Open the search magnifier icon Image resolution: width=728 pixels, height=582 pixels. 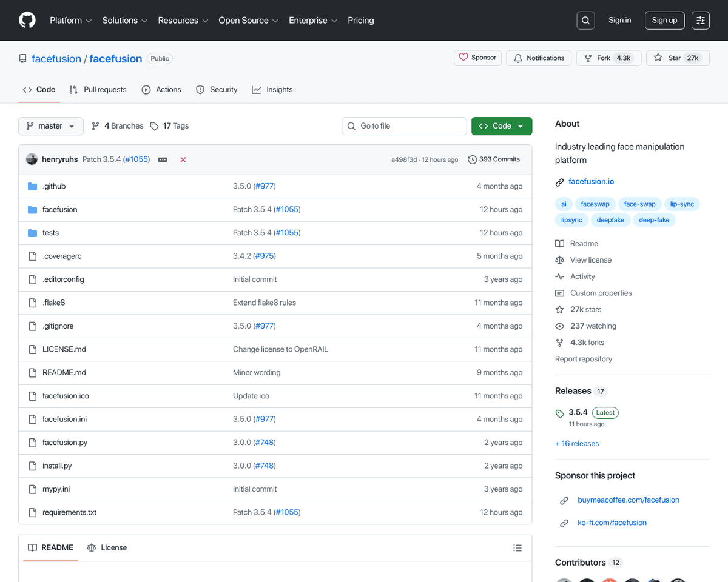pyautogui.click(x=585, y=21)
